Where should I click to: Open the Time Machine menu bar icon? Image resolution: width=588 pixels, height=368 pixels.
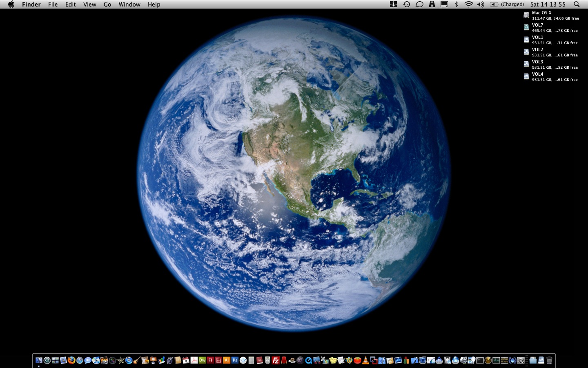(x=407, y=4)
